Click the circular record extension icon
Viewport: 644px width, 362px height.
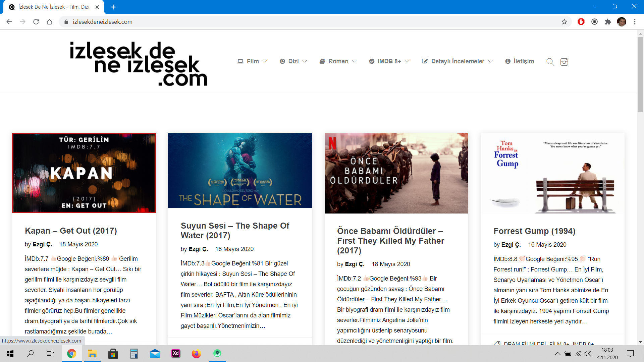pyautogui.click(x=594, y=22)
